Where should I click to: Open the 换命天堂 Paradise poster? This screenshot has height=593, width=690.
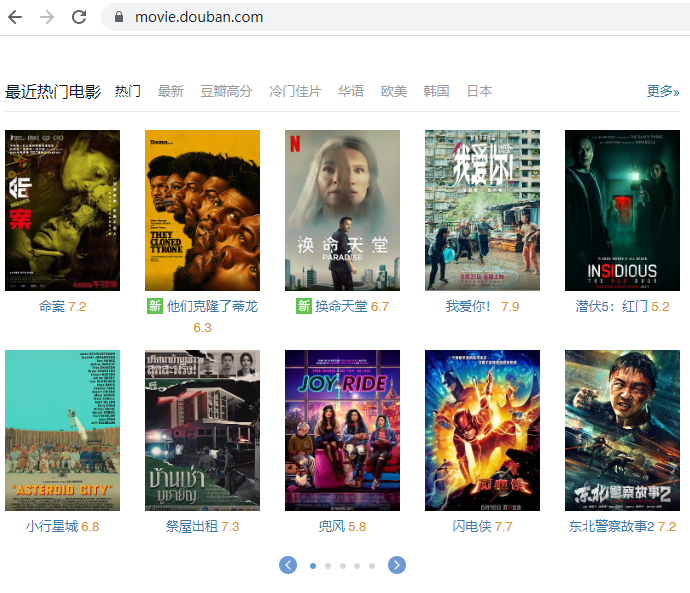point(342,210)
